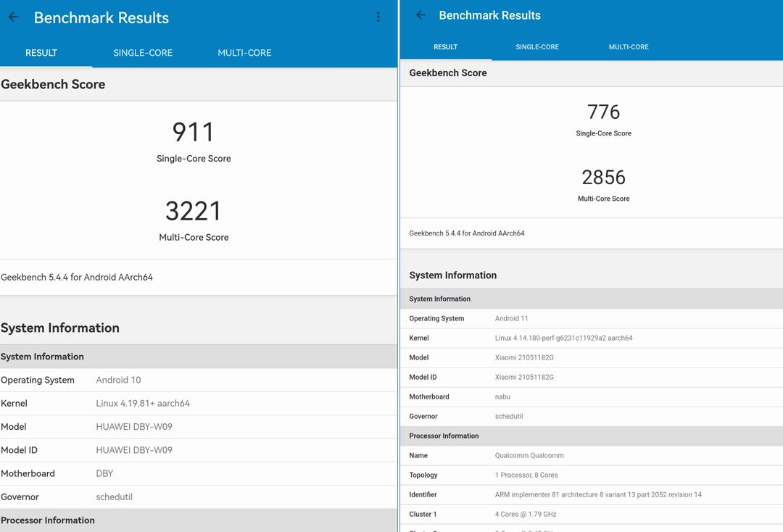The image size is (783, 532).
Task: Click the Qualcomm Qualcomm processor name
Action: 529,456
